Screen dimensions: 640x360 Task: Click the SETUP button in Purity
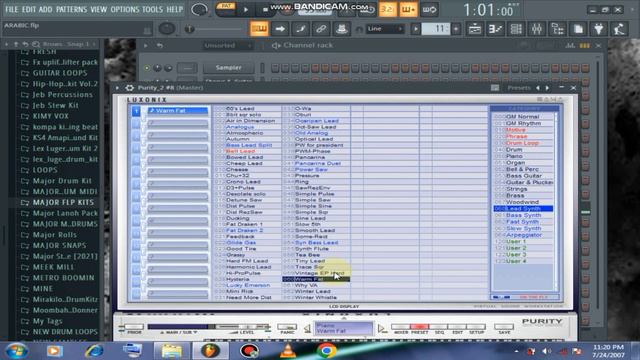coord(476,327)
